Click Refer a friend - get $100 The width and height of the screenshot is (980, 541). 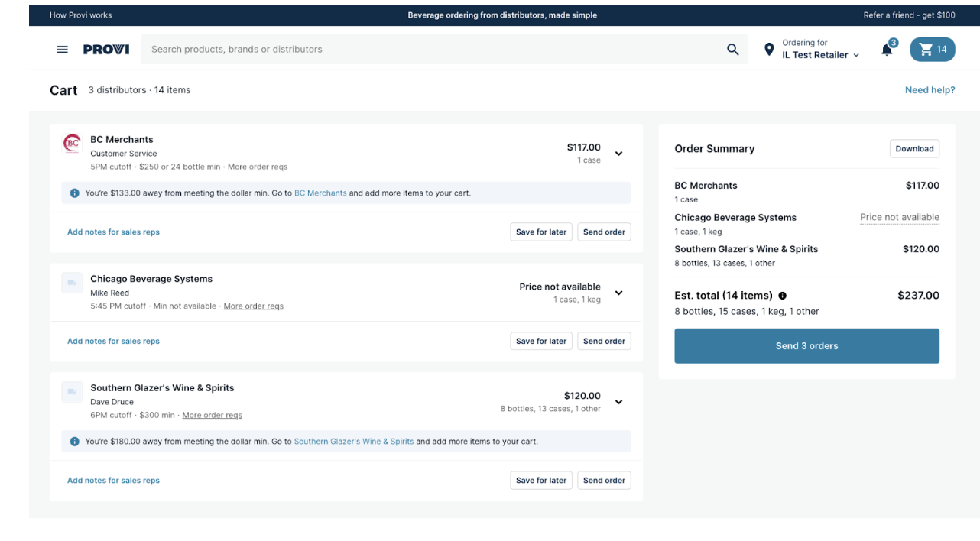point(909,15)
